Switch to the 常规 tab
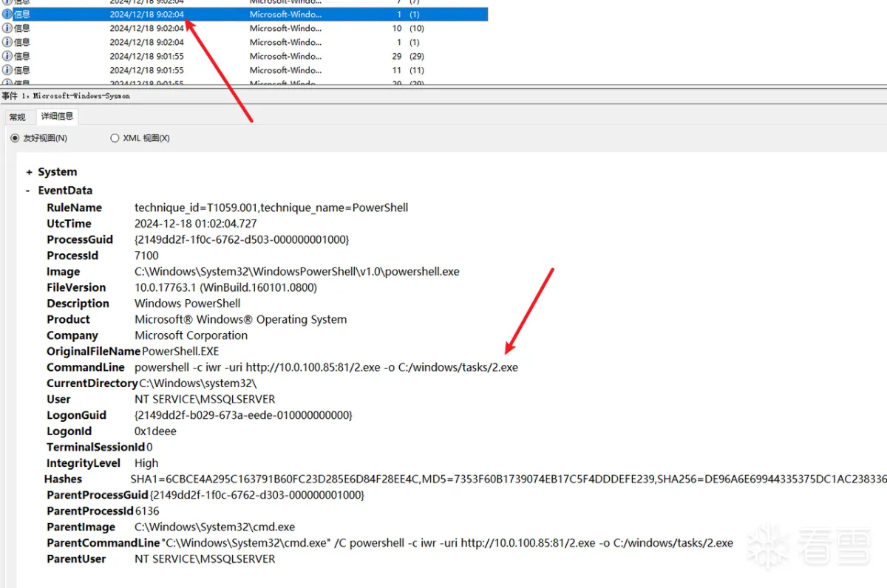This screenshot has width=887, height=588. pyautogui.click(x=17, y=117)
